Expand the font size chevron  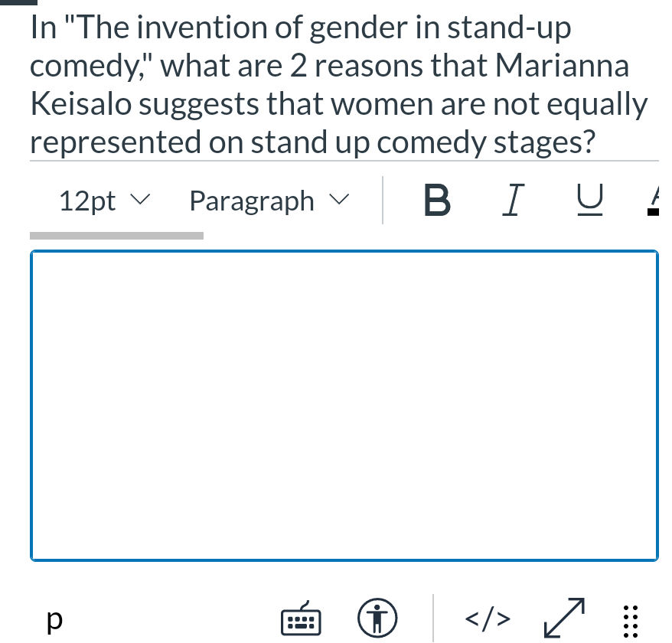point(140,201)
